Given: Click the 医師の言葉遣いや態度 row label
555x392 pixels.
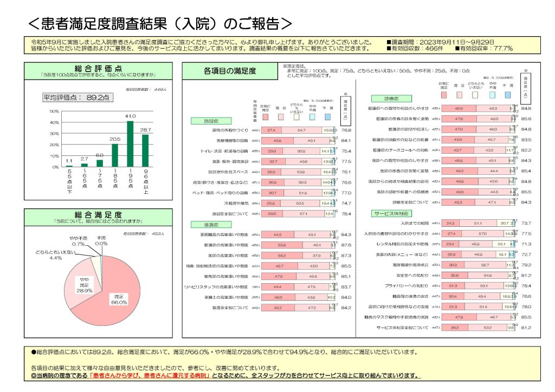Looking at the screenshot, I should coord(228,256).
